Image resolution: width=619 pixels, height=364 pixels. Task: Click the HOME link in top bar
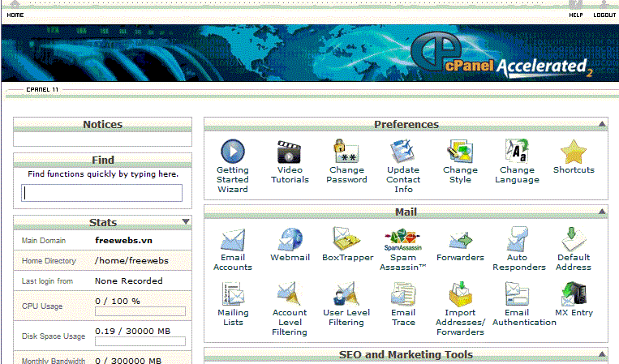[x=15, y=15]
